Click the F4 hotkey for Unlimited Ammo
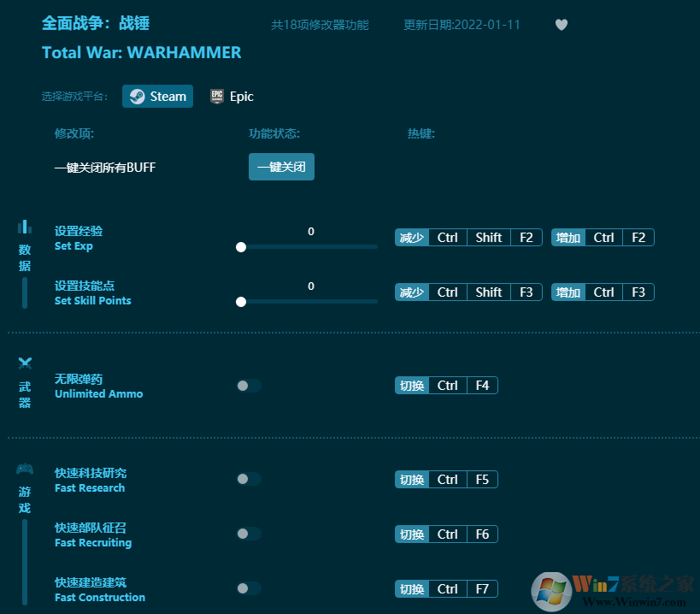Screen dimensions: 700x614 482,386
